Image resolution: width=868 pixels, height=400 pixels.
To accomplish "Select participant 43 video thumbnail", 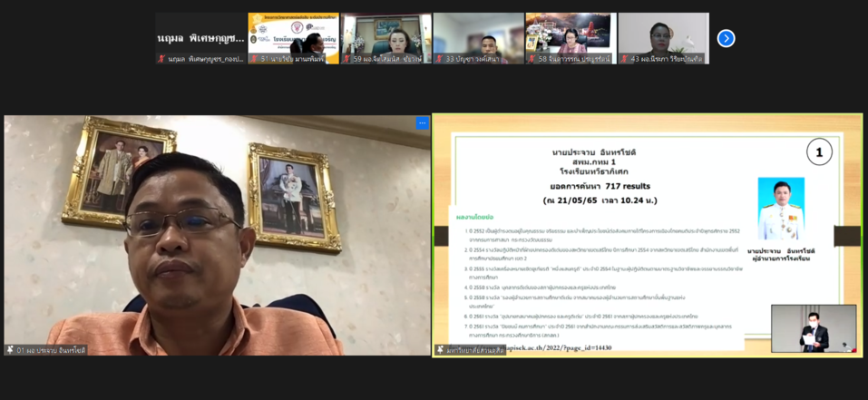I will click(x=663, y=38).
